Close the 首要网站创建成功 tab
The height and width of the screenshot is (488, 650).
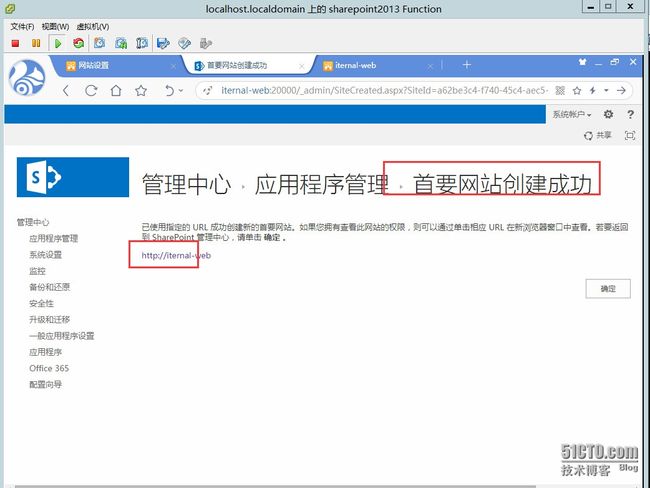pos(302,66)
